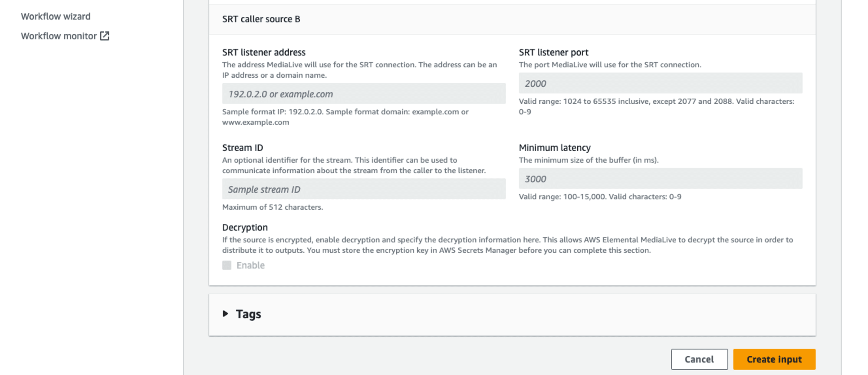Click the 'Maximum of 512 characters.' hint

(x=273, y=207)
